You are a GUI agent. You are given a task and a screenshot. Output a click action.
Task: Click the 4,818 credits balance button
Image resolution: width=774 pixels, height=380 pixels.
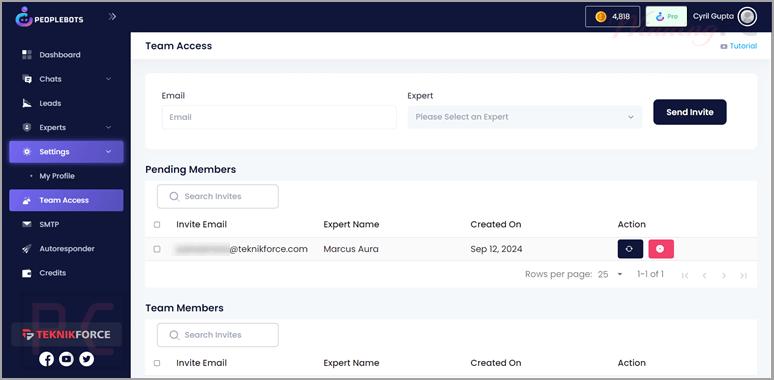tap(612, 17)
